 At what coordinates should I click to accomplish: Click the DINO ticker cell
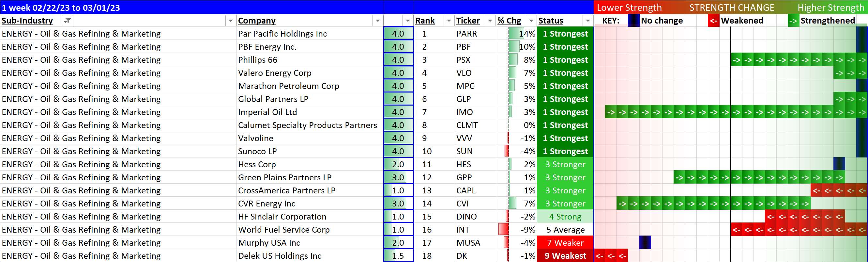point(475,216)
